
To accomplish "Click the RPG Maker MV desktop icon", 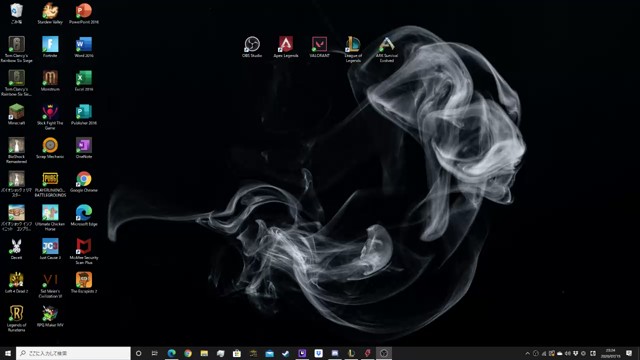I will [x=50, y=316].
